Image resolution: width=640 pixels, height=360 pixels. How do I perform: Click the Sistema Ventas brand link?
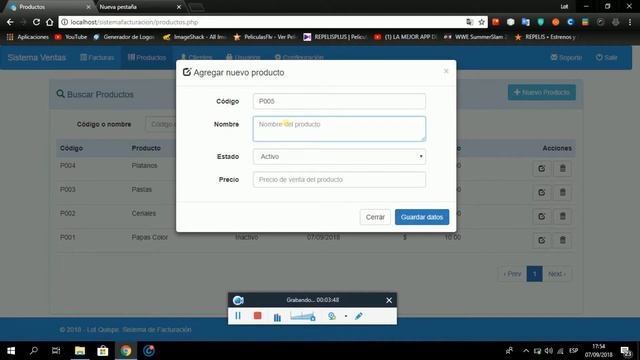coord(37,58)
